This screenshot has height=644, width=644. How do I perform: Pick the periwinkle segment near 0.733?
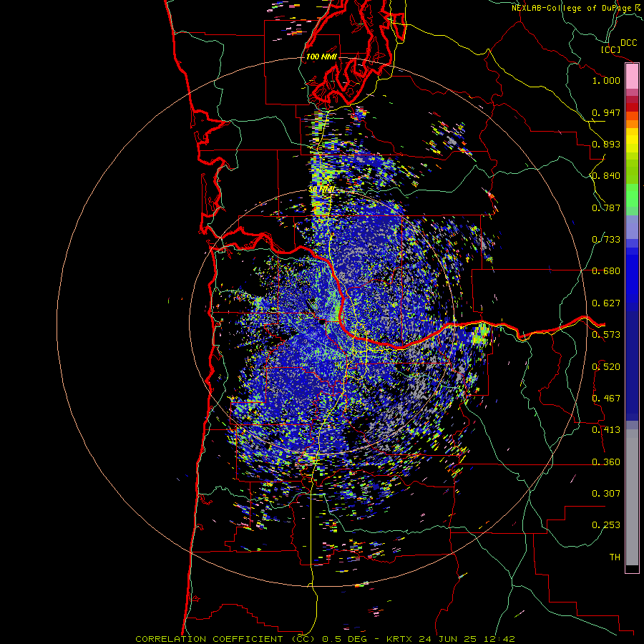(632, 227)
